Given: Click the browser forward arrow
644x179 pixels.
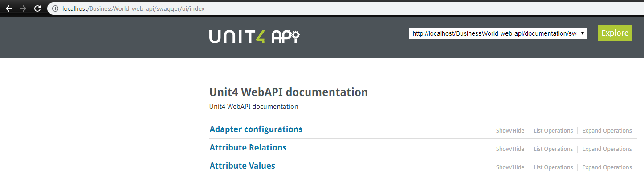Looking at the screenshot, I should [x=23, y=8].
